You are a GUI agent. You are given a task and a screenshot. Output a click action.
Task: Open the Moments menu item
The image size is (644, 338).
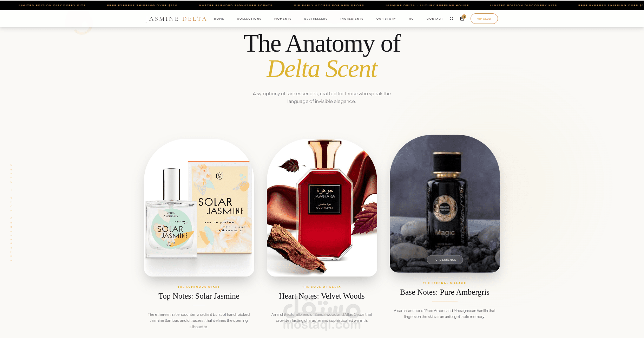point(283,19)
